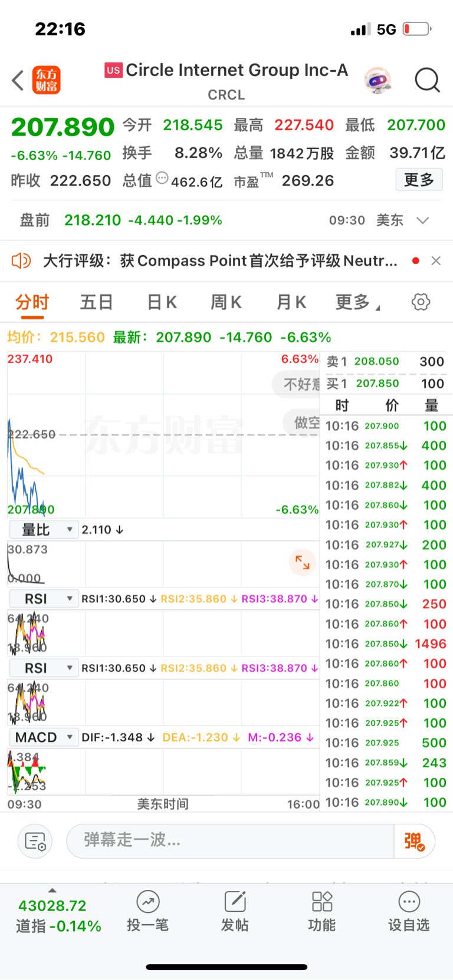Viewport: 453px width, 980px height.
Task: Tap the 不好意 chart comment bubble
Action: 296,384
